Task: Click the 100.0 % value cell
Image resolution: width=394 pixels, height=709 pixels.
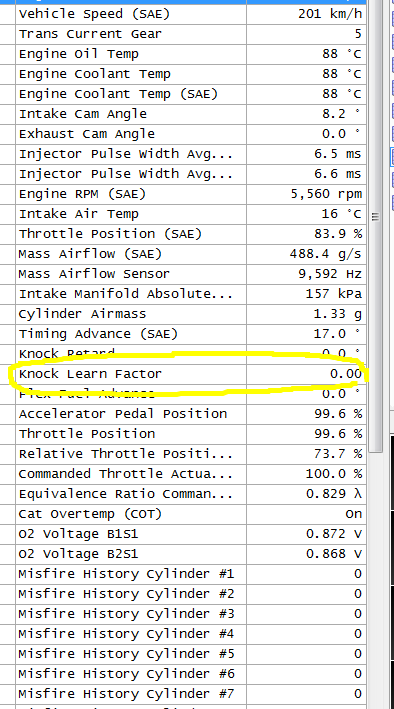Action: (306, 474)
